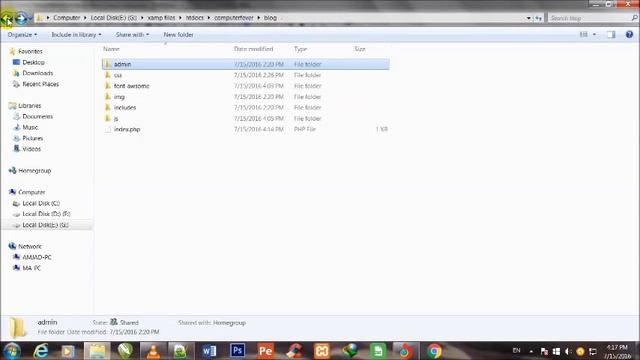Open the address bar history dropdown

pos(529,18)
